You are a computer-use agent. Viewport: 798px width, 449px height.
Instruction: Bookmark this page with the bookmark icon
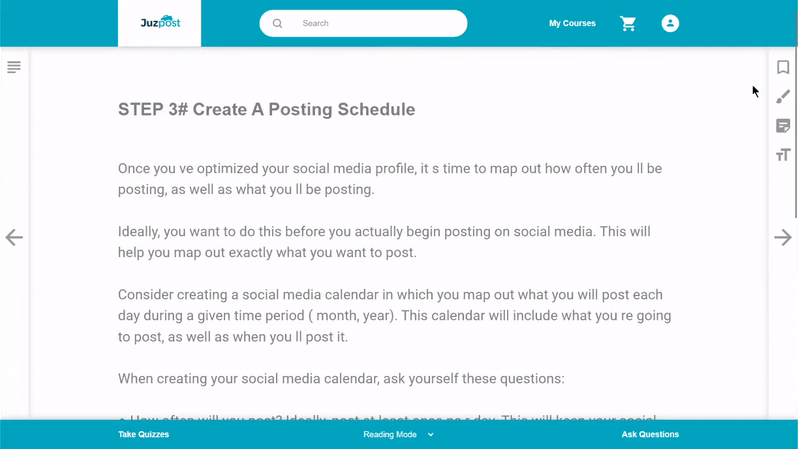pyautogui.click(x=783, y=67)
